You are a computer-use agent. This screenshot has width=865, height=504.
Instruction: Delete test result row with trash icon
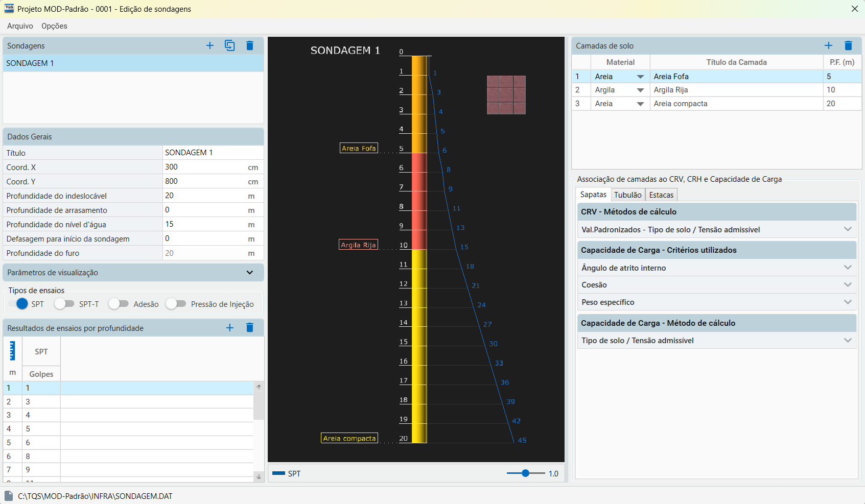click(250, 327)
